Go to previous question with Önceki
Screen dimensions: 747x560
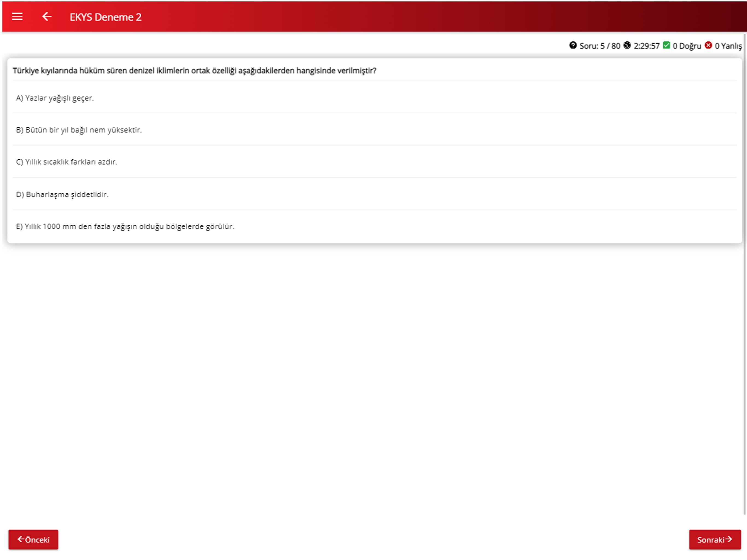click(x=33, y=539)
